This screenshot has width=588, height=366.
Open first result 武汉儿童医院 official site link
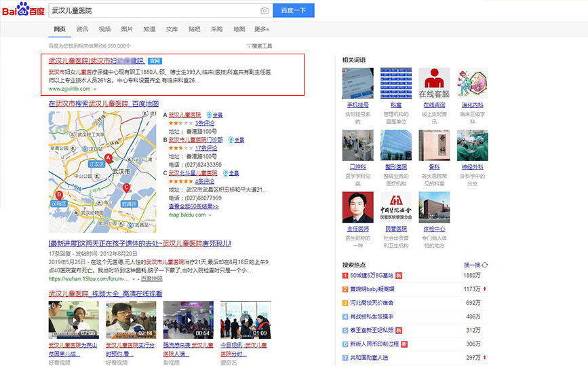pos(96,61)
